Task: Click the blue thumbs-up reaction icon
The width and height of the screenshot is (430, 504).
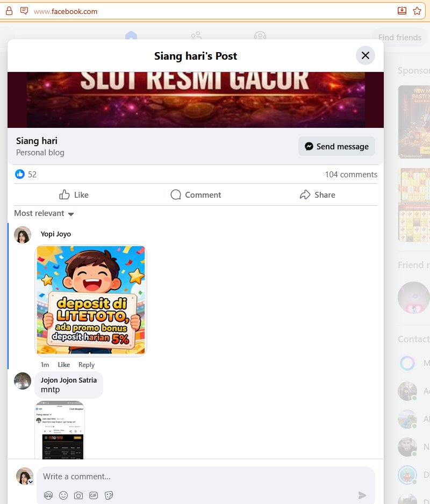Action: click(x=19, y=174)
